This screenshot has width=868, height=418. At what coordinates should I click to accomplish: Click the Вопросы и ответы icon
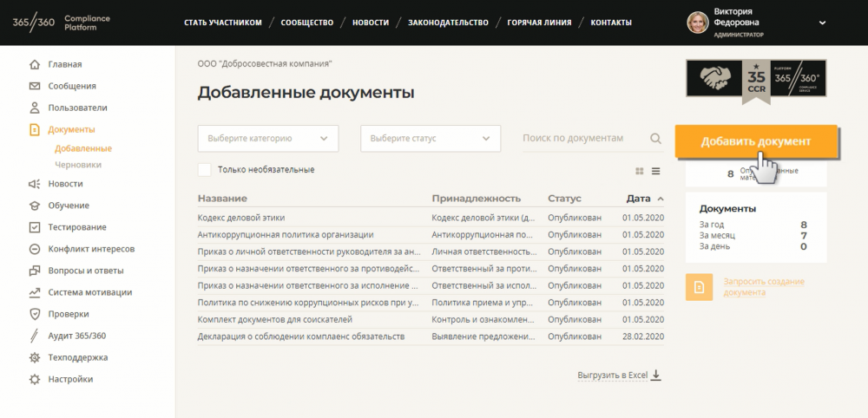click(35, 271)
